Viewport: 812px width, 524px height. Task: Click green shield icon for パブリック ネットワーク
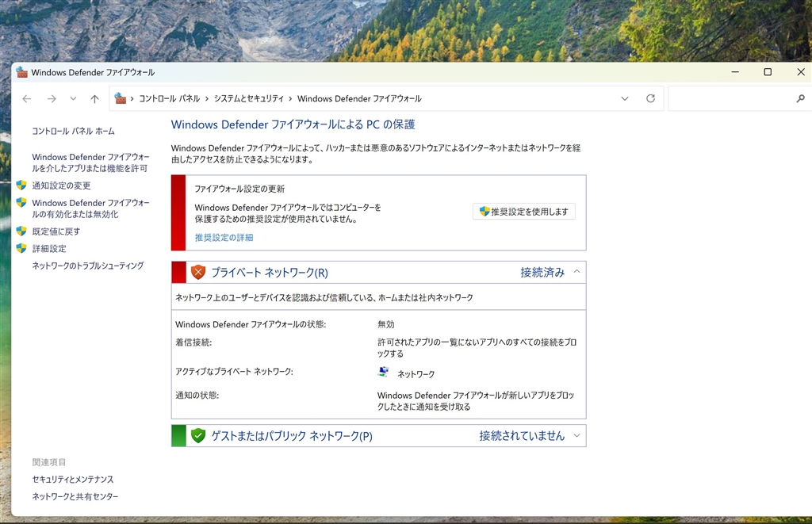(x=198, y=435)
